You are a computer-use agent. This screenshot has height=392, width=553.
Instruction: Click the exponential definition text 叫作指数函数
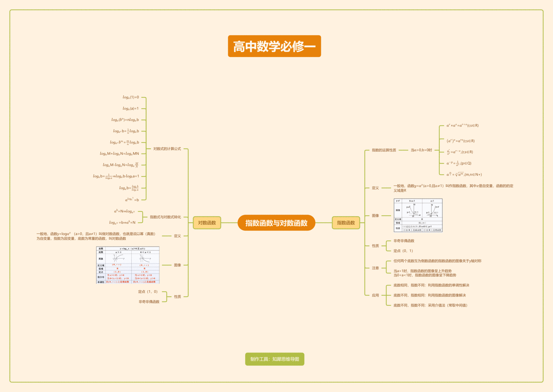coord(453,188)
